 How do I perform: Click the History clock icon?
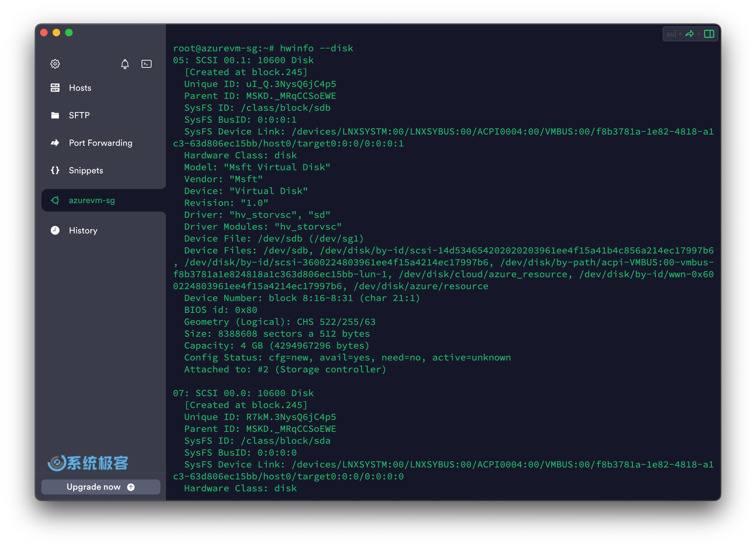click(55, 231)
